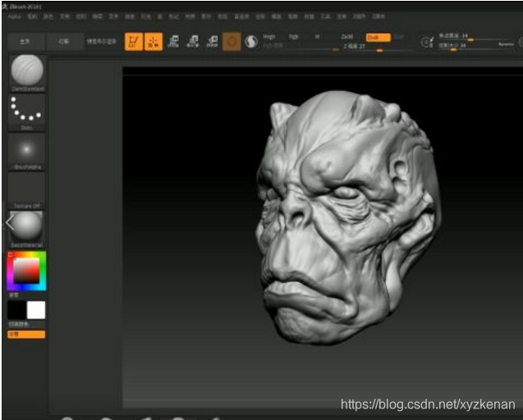Screen dimensions: 523x420
Task: Open the Alpha menu in menu bar
Action: 14,16
